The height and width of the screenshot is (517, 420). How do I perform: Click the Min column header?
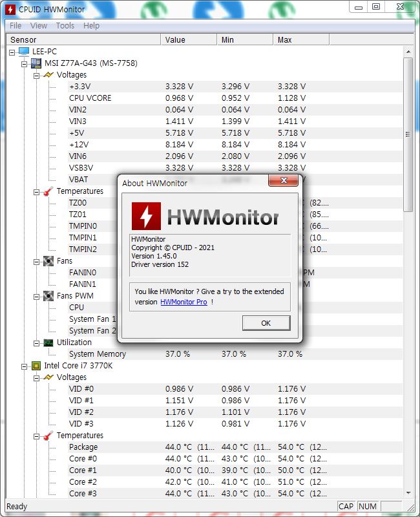tap(245, 39)
